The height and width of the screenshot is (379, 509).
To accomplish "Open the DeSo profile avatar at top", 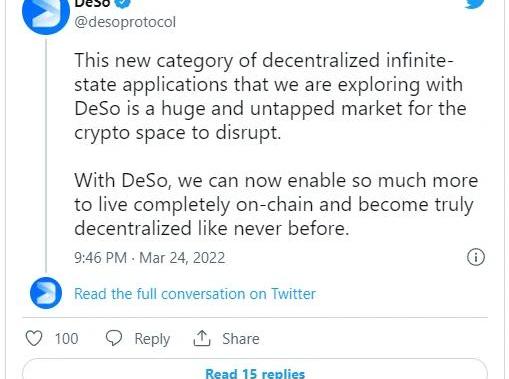I will 46,13.
